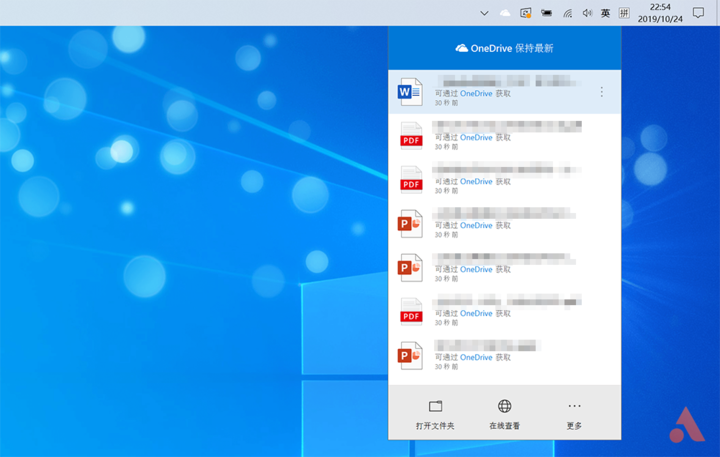Open the 更多 (More) menu
The image size is (720, 457).
click(574, 415)
